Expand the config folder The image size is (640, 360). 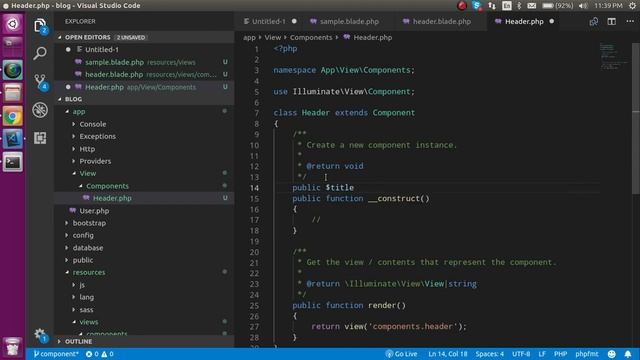pyautogui.click(x=83, y=236)
